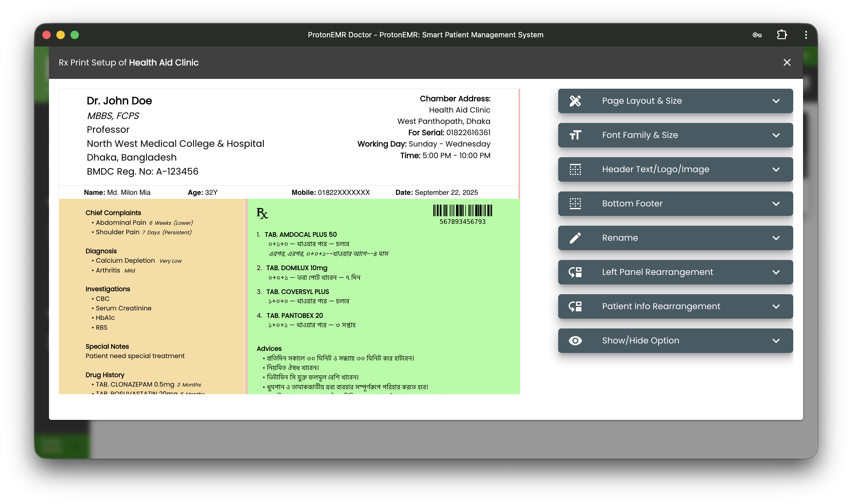Click the Header Text dotted-grid icon
Screen dimensions: 852x504
pyautogui.click(x=575, y=169)
